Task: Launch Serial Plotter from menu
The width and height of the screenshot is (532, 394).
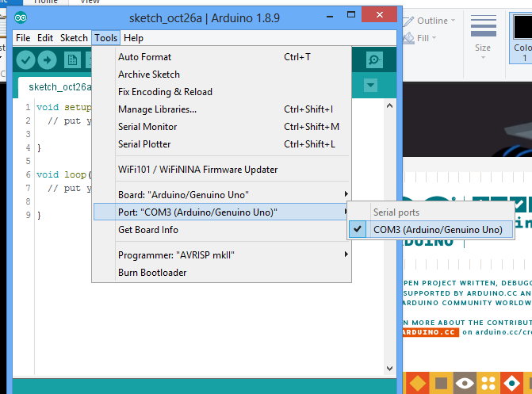Action: [222, 144]
